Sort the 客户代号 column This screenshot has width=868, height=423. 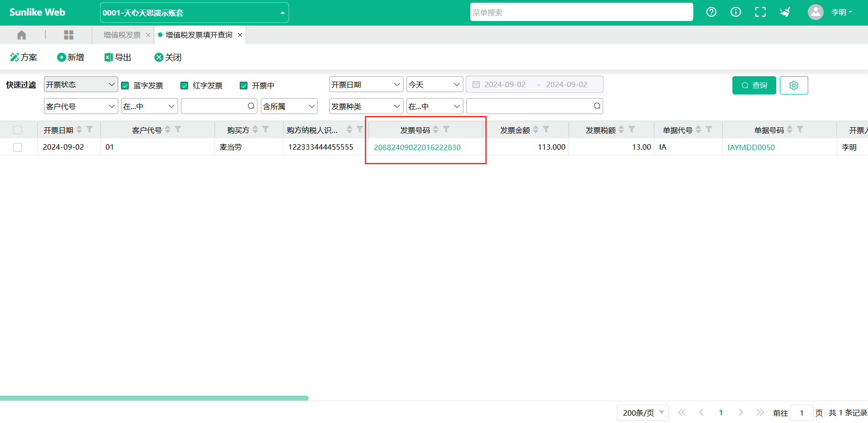coord(168,130)
